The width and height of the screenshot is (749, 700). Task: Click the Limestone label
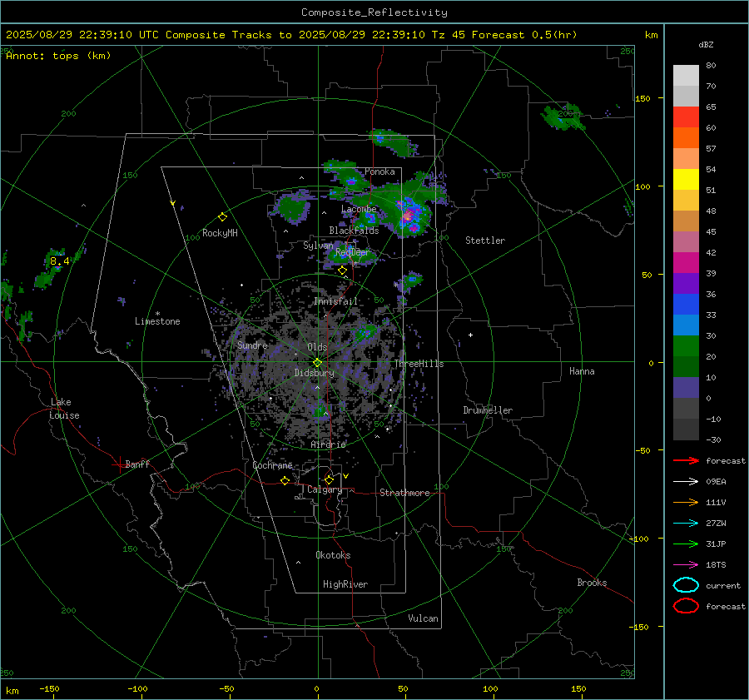coord(157,321)
